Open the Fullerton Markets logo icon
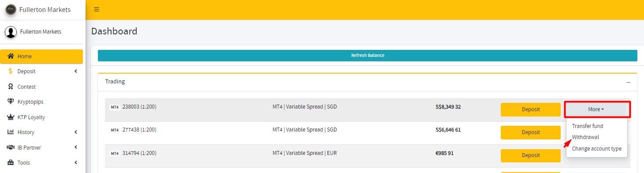 pos(11,9)
